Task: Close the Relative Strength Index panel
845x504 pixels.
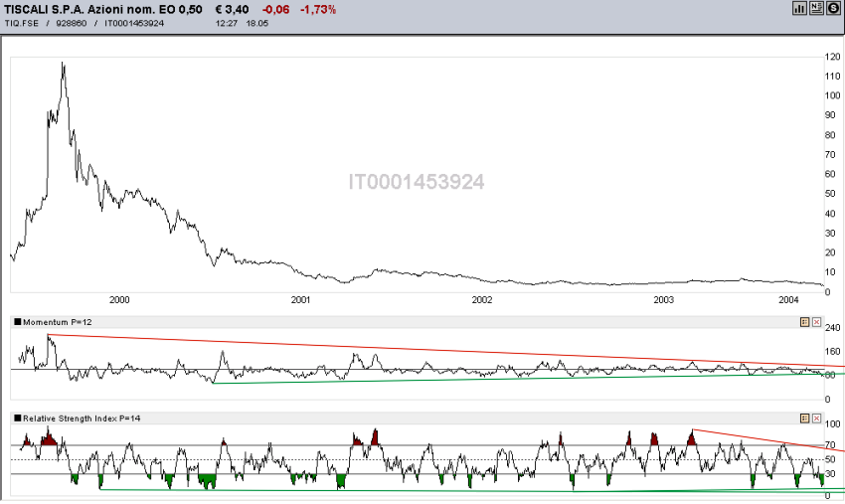Action: [x=816, y=419]
